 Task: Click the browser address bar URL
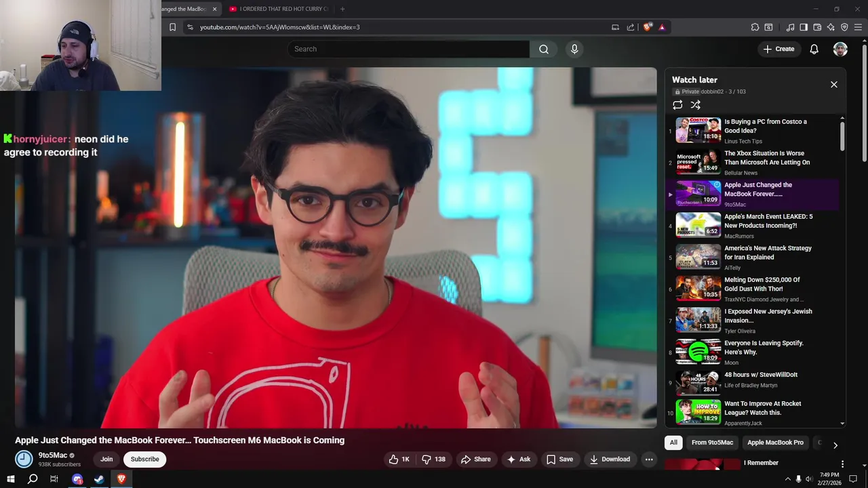[279, 27]
